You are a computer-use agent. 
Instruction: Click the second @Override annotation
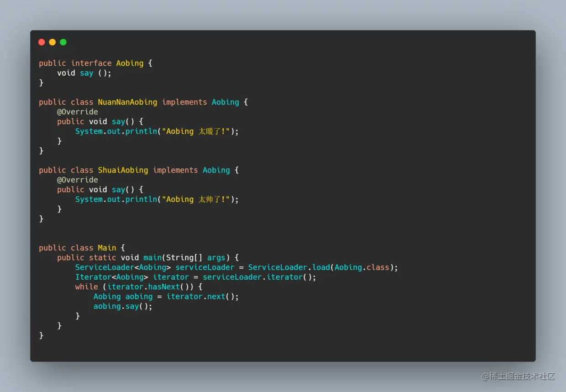tap(78, 180)
